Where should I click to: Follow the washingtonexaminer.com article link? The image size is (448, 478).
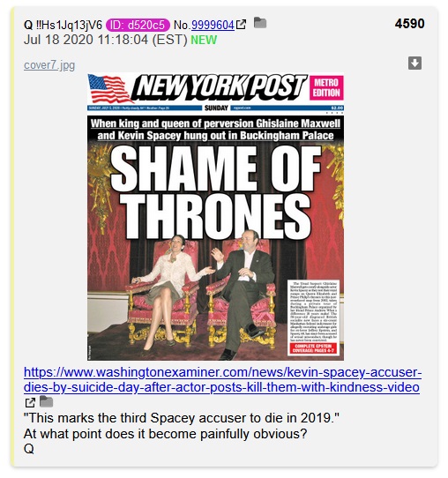223,380
